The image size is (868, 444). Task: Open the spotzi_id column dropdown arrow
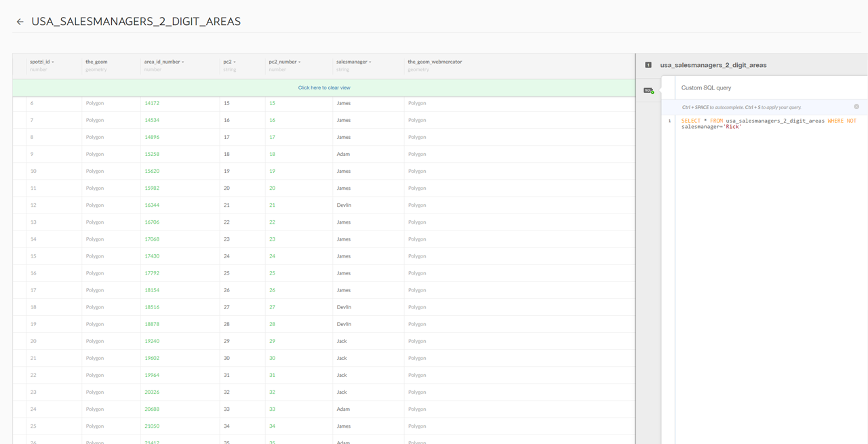[x=53, y=62]
